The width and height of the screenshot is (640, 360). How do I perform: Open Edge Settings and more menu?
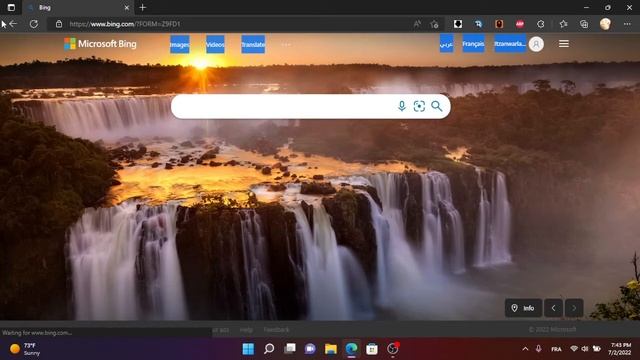[x=627, y=24]
